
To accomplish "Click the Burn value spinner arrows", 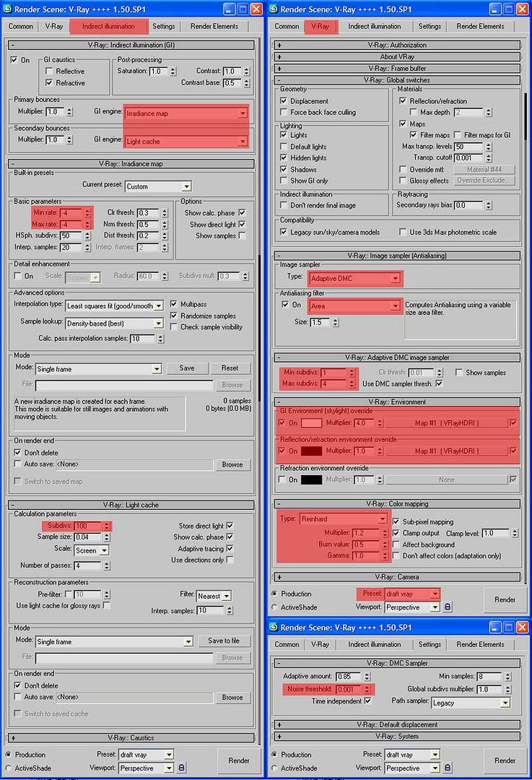I will coord(385,545).
